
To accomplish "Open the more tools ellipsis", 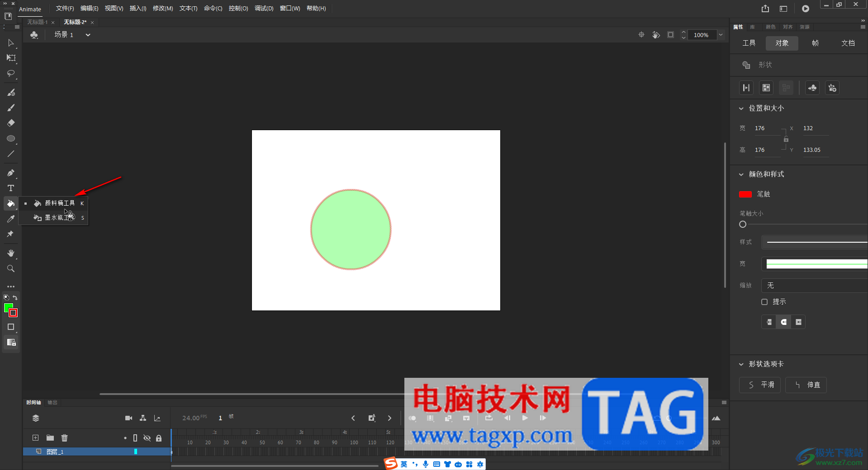I will click(x=11, y=287).
